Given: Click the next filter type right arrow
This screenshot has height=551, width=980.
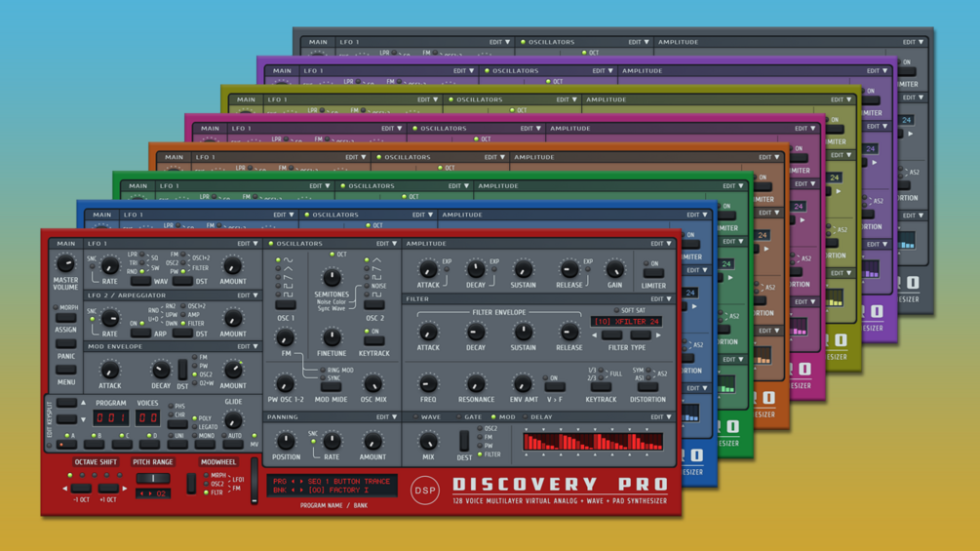Looking at the screenshot, I should point(658,335).
